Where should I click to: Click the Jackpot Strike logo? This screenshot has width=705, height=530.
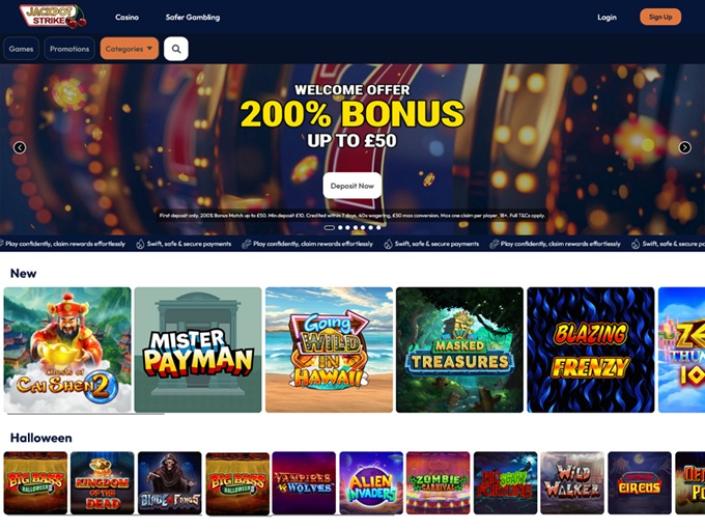pos(53,17)
